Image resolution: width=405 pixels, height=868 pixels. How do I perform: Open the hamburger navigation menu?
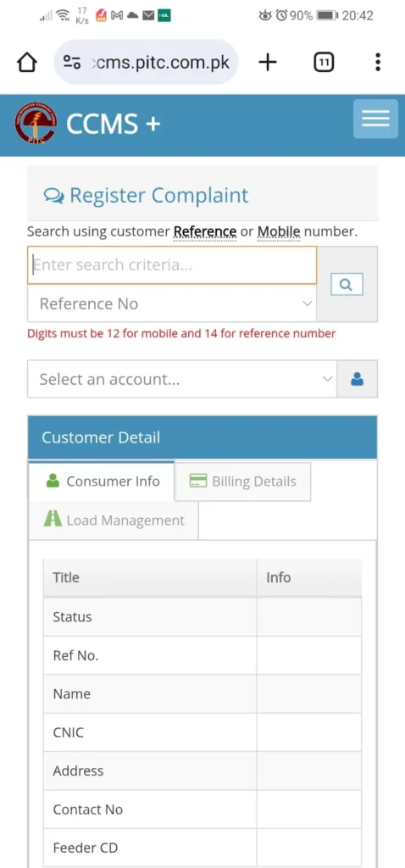point(375,119)
